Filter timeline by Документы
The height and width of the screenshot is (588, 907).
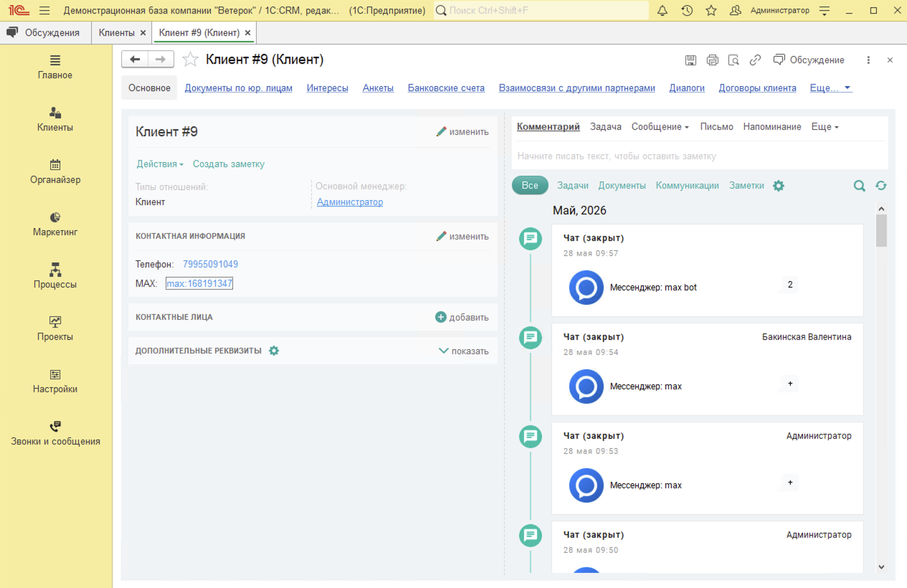622,185
